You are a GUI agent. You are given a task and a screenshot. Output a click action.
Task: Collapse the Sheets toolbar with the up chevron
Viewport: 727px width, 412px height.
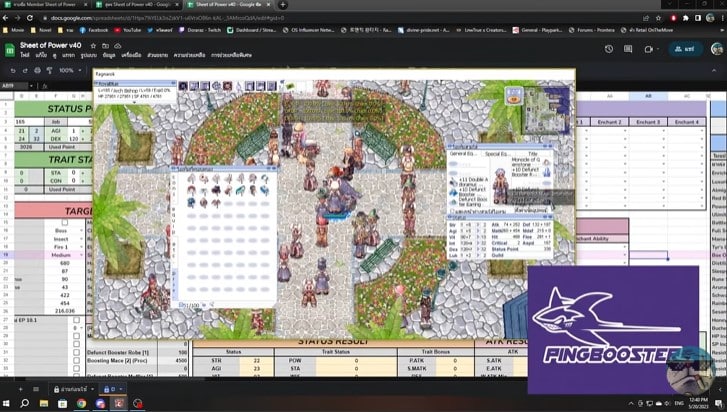tap(714, 70)
